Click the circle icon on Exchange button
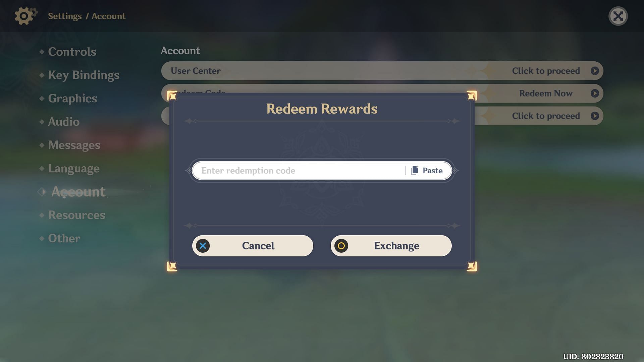This screenshot has height=362, width=644. 342,246
